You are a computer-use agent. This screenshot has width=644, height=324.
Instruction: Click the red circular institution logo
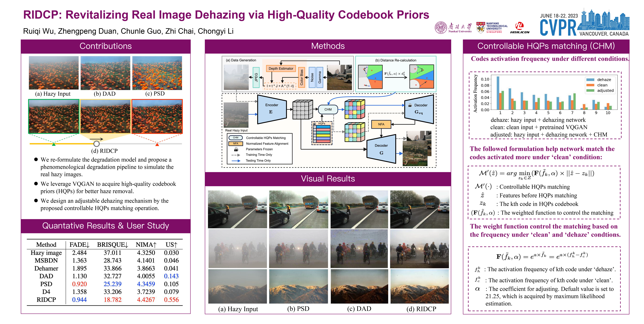click(x=519, y=26)
